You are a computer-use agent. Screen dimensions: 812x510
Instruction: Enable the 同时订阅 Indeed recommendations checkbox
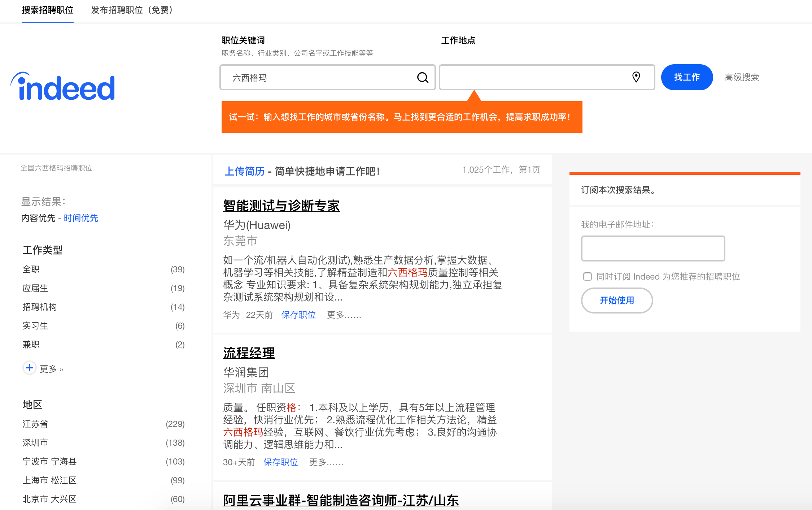[588, 277]
